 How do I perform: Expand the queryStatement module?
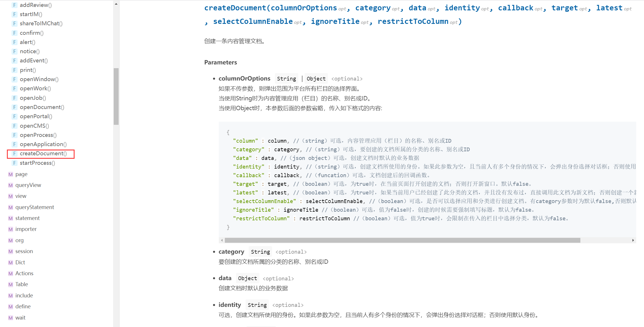click(35, 207)
